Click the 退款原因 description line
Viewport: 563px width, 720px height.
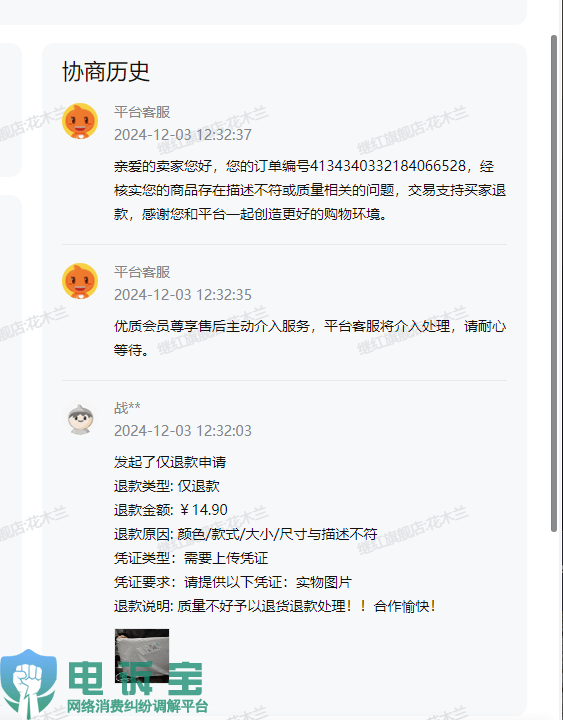246,534
